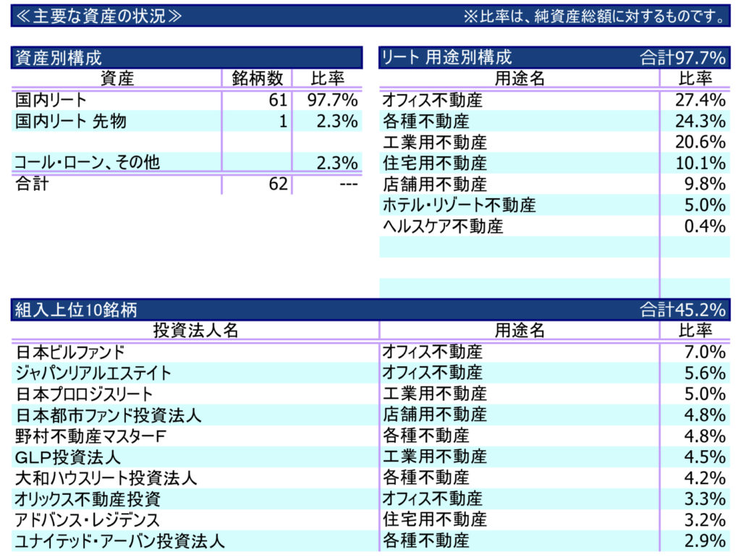Select the 組入上位10銘柄 section header
741x560 pixels.
76,310
